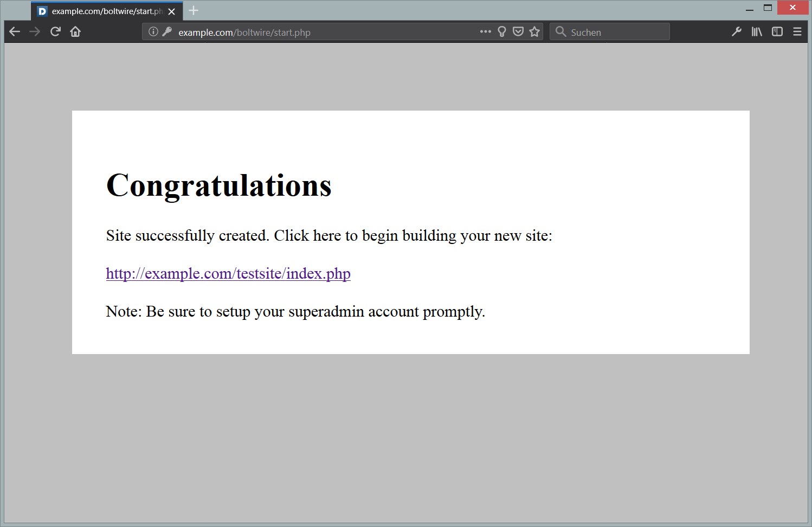Click the search magnifier icon
Screen dimensions: 812x527
(561, 31)
